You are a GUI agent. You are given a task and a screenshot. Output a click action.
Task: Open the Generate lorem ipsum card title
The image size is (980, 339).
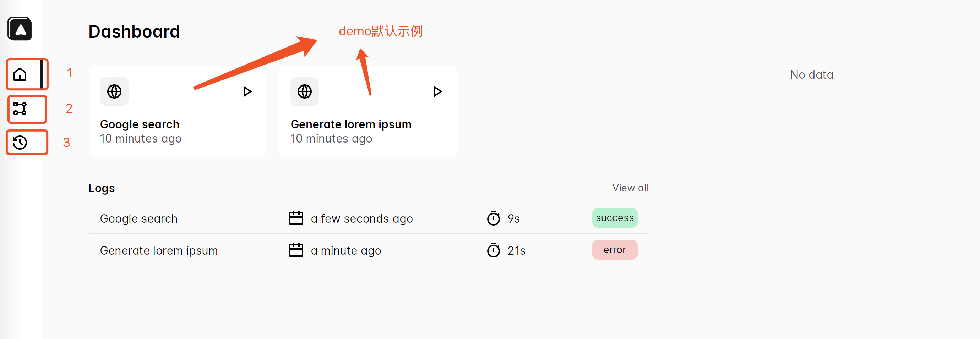[x=351, y=124]
